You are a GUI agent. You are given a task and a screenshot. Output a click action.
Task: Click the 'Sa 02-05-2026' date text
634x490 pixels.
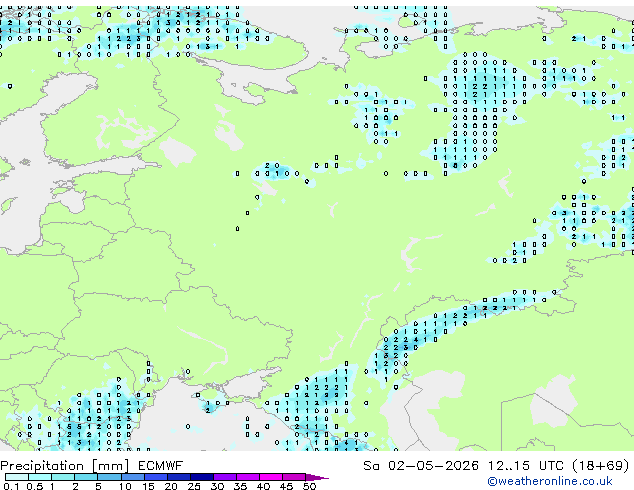421,466
